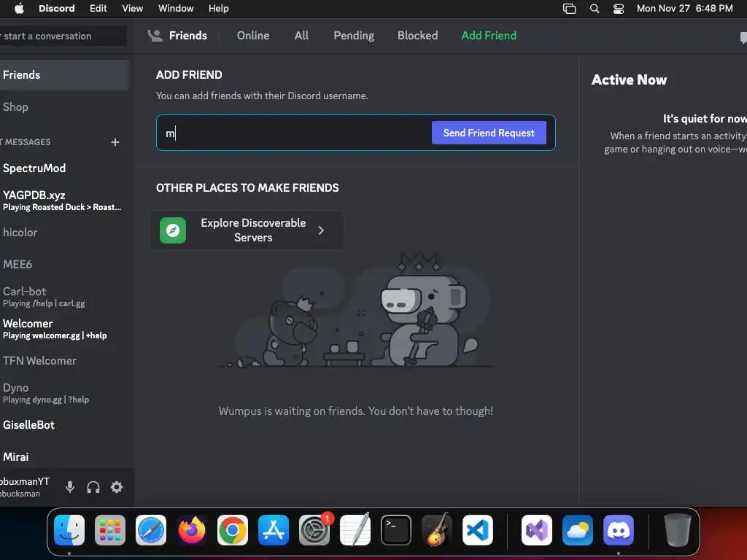This screenshot has width=747, height=560.
Task: Create a new DM with plus icon
Action: point(115,142)
